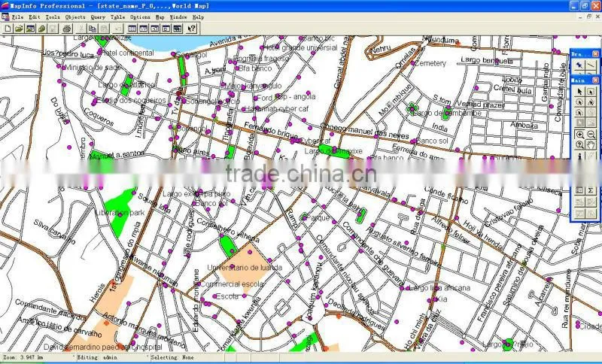The width and height of the screenshot is (602, 364).
Task: Open the Table menu
Action: pyautogui.click(x=118, y=17)
